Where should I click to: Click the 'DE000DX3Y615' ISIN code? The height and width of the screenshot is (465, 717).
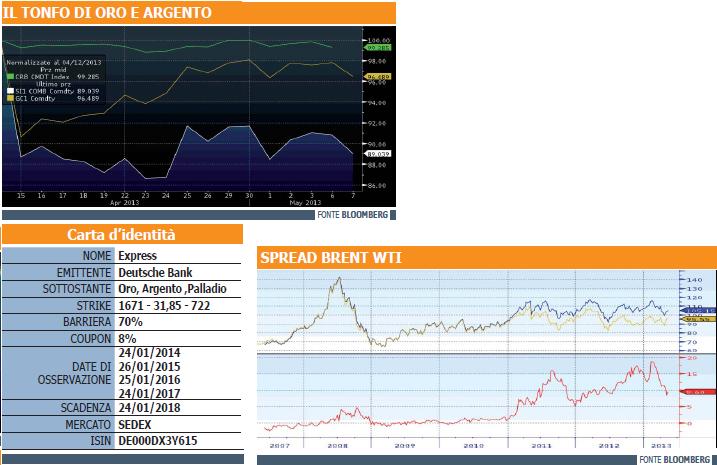[x=158, y=441]
